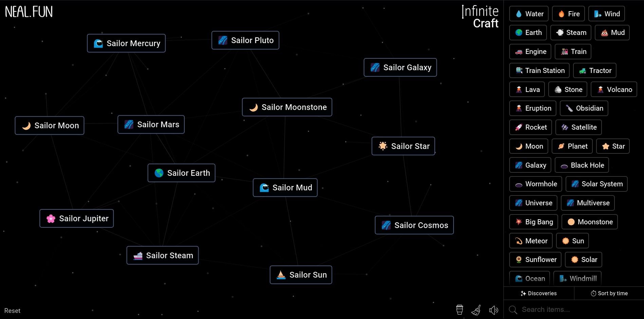Click the Sailor Pluto canvas item
644x319 pixels.
point(245,40)
